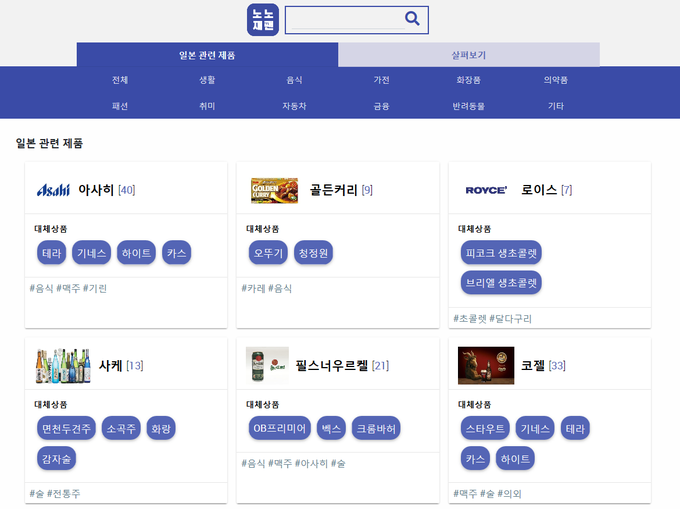Select the 화랑 alternative chip
This screenshot has width=680, height=509.
pyautogui.click(x=161, y=428)
